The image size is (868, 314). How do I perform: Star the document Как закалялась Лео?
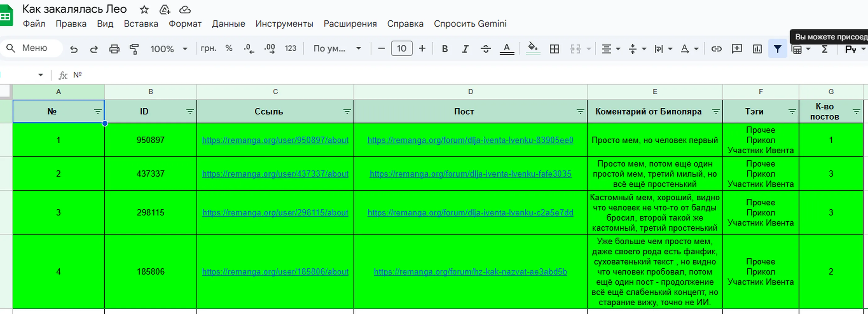pyautogui.click(x=144, y=9)
